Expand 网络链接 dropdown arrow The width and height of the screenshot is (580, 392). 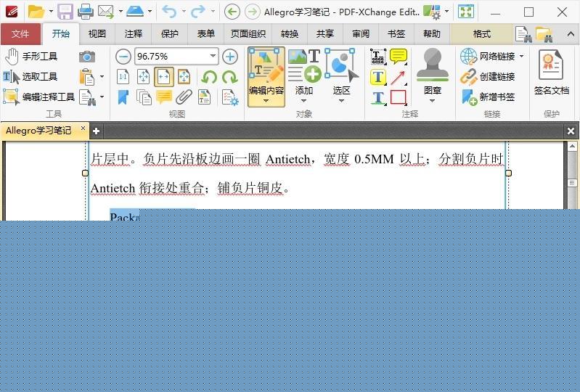(521, 57)
